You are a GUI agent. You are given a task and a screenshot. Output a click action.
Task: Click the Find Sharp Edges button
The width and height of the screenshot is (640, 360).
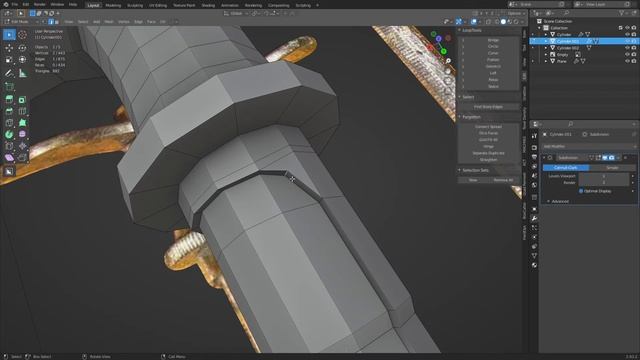[489, 107]
